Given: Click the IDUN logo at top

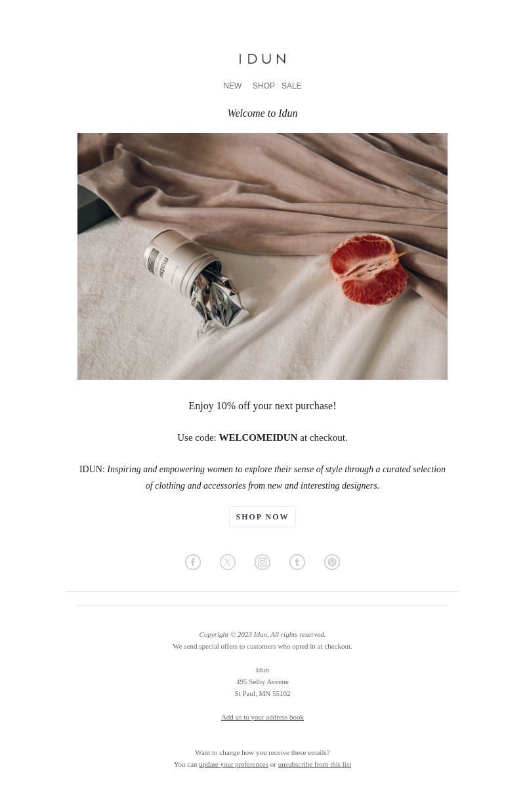Looking at the screenshot, I should coord(262,59).
